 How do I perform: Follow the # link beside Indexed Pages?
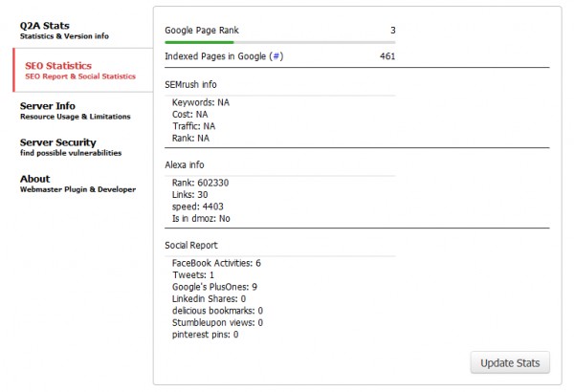click(276, 57)
